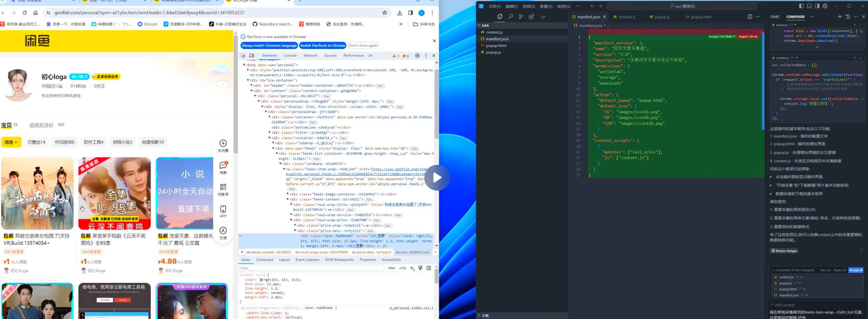Expand the popup.js code preview chevron

coord(817,47)
